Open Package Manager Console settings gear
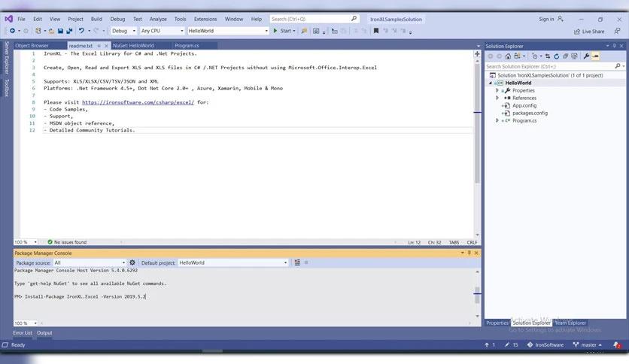This screenshot has width=629, height=364. click(132, 262)
